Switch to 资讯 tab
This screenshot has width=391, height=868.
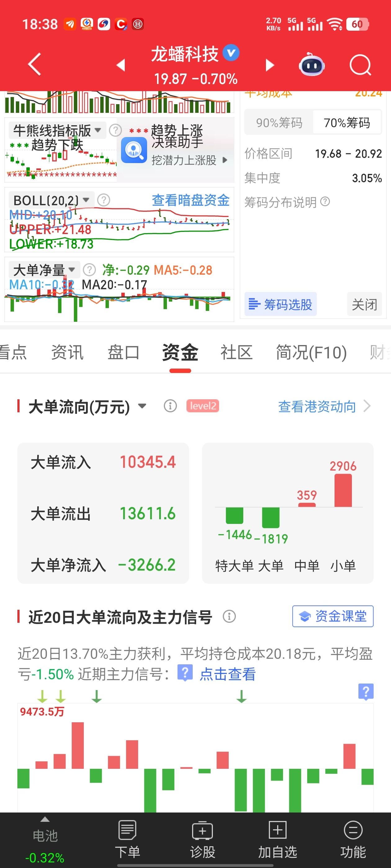(x=67, y=352)
